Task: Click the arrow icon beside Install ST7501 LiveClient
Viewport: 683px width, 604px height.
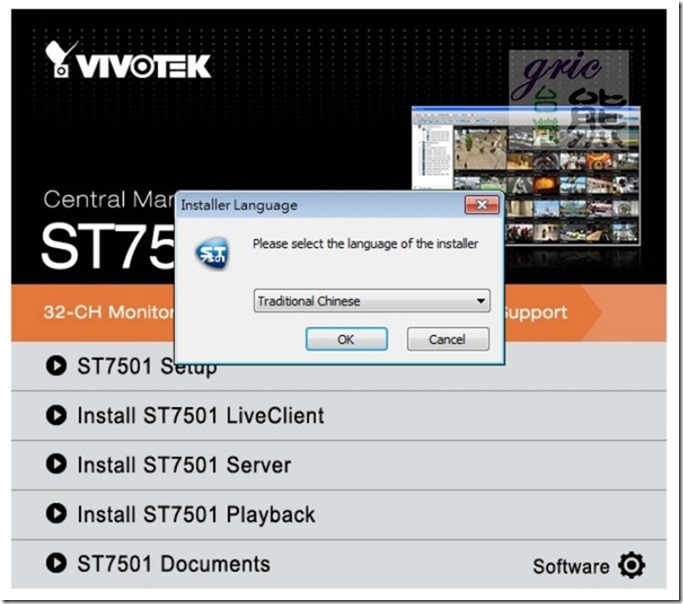Action: point(56,415)
